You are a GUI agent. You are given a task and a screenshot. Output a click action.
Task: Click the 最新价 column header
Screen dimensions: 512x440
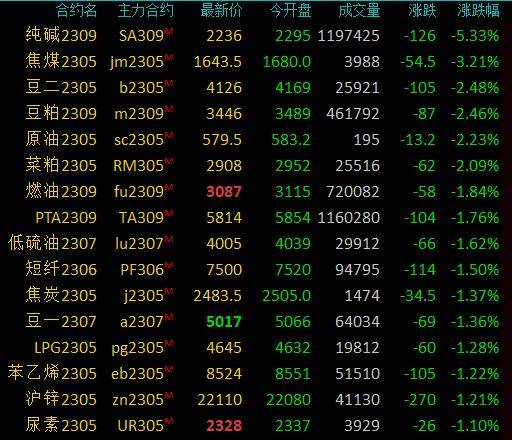[x=221, y=10]
